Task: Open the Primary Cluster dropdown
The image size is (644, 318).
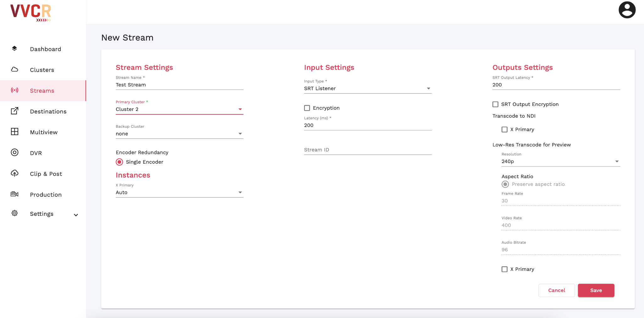Action: (x=179, y=109)
